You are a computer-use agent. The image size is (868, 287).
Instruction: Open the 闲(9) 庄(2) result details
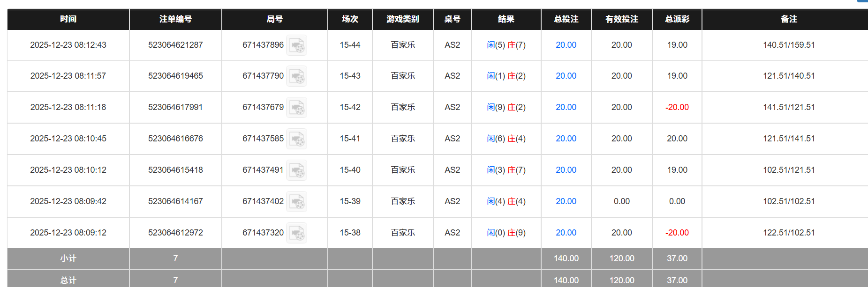pyautogui.click(x=506, y=107)
